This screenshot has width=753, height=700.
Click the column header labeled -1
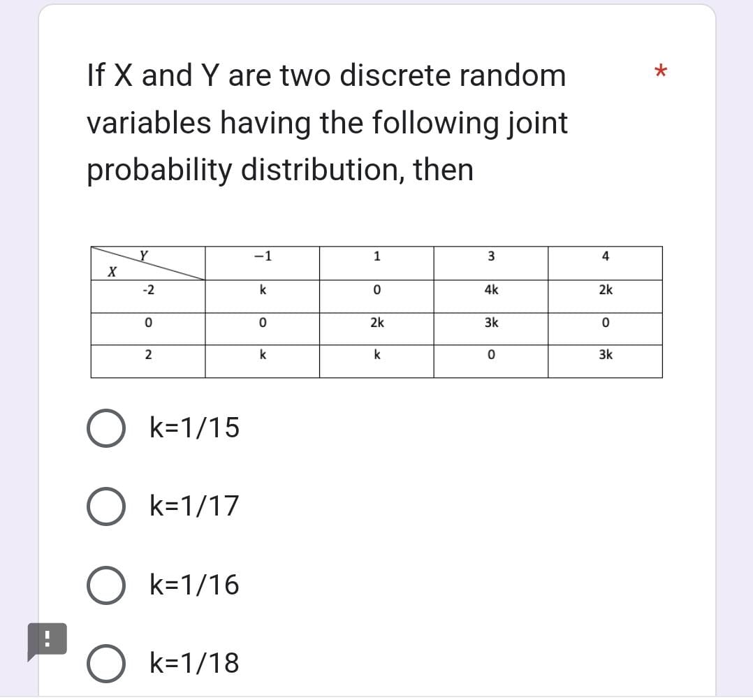tap(263, 258)
